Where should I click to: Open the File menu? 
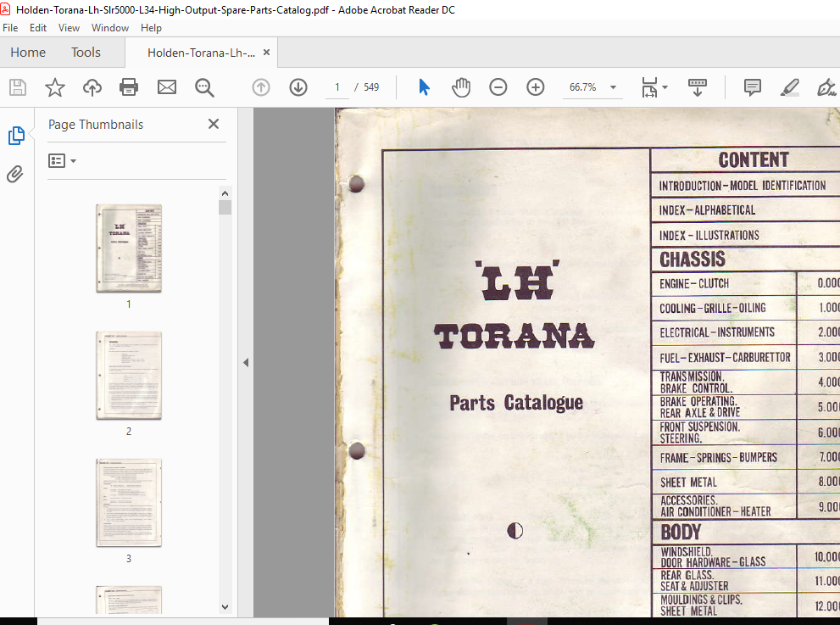[x=10, y=28]
